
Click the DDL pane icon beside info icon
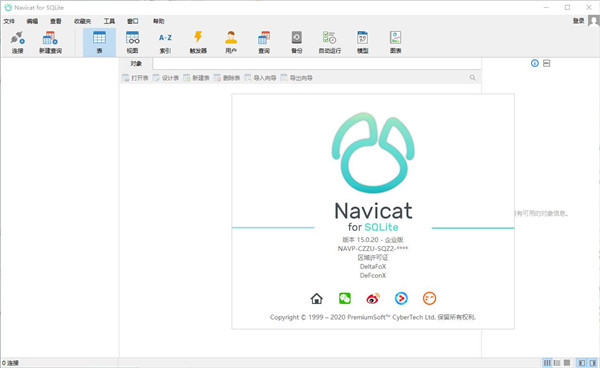click(546, 63)
